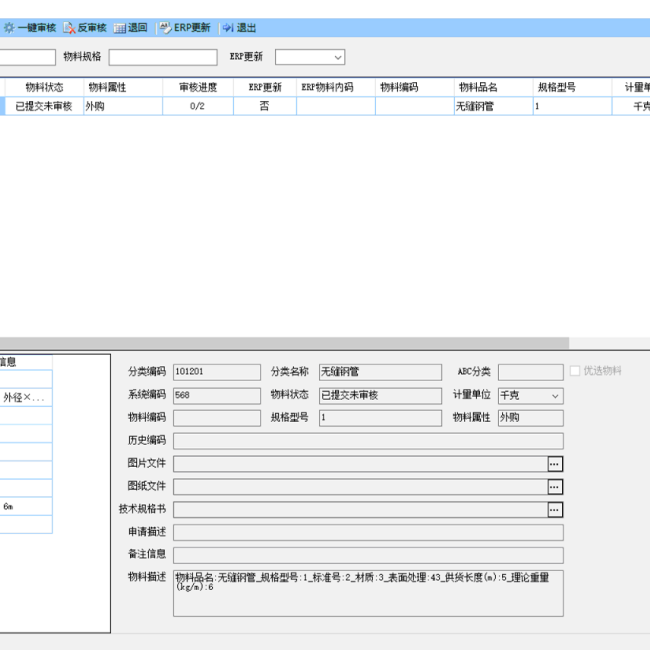Click the 系统编码 field showing 568
Viewport: 650px width, 650px height.
click(x=217, y=395)
